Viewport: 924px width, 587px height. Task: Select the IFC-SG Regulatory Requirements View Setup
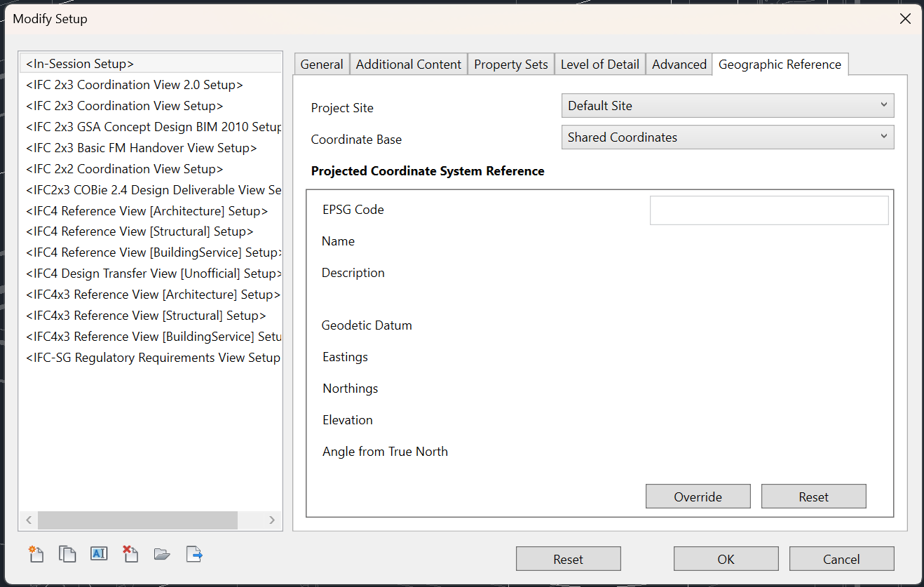[x=151, y=358]
